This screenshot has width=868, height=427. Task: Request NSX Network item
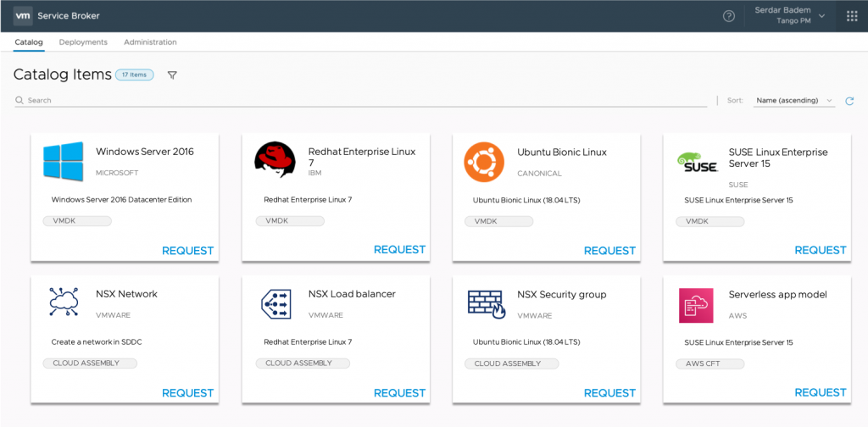pyautogui.click(x=187, y=393)
